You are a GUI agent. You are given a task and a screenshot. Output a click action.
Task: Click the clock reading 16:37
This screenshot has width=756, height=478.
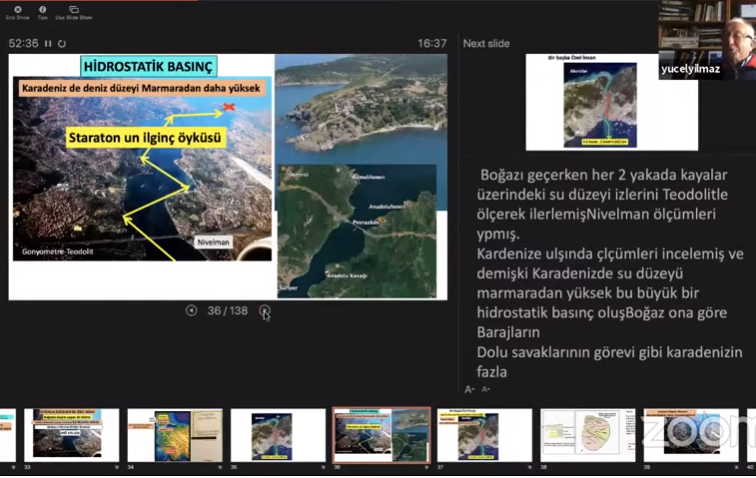click(x=432, y=43)
